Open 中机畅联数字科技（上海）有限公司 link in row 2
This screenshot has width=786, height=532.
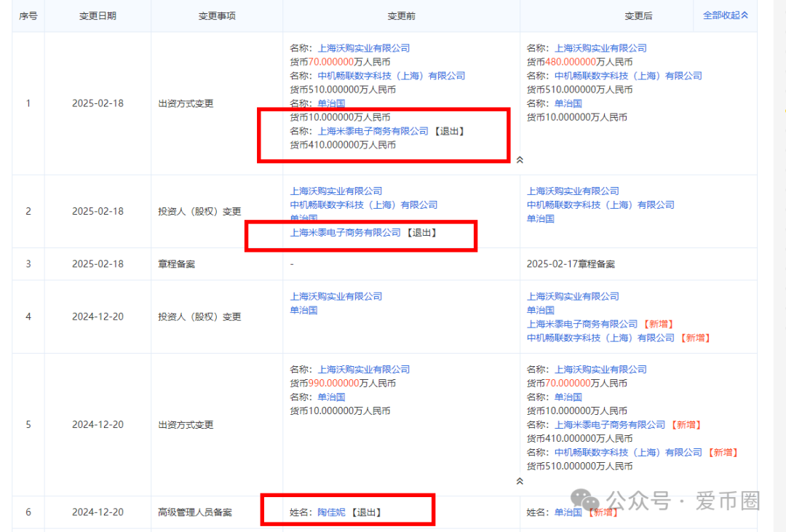click(x=365, y=205)
